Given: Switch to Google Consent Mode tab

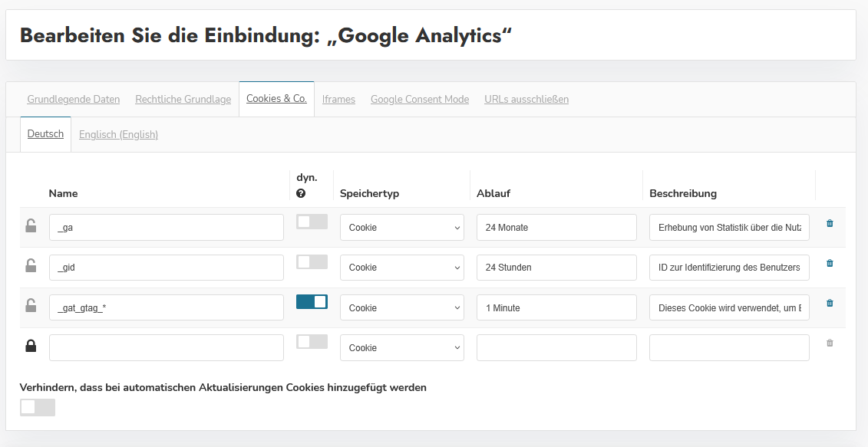Looking at the screenshot, I should tap(419, 100).
